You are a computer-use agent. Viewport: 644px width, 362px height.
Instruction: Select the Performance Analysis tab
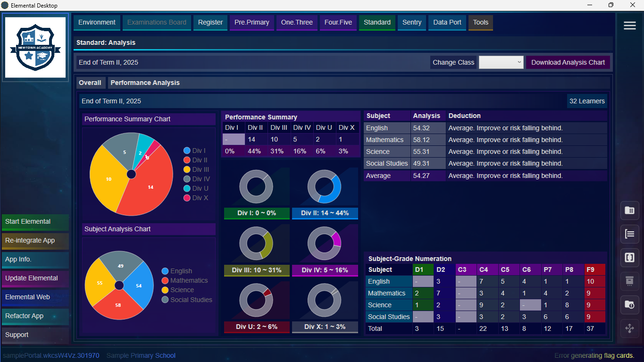click(x=144, y=82)
